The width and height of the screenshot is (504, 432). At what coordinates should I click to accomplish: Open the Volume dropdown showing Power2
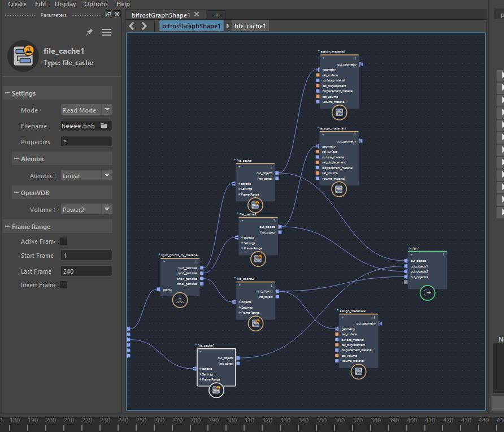86,209
